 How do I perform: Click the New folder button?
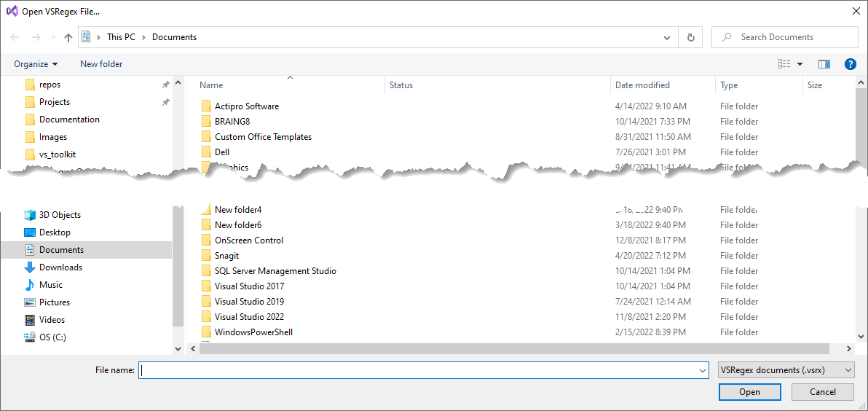[101, 64]
